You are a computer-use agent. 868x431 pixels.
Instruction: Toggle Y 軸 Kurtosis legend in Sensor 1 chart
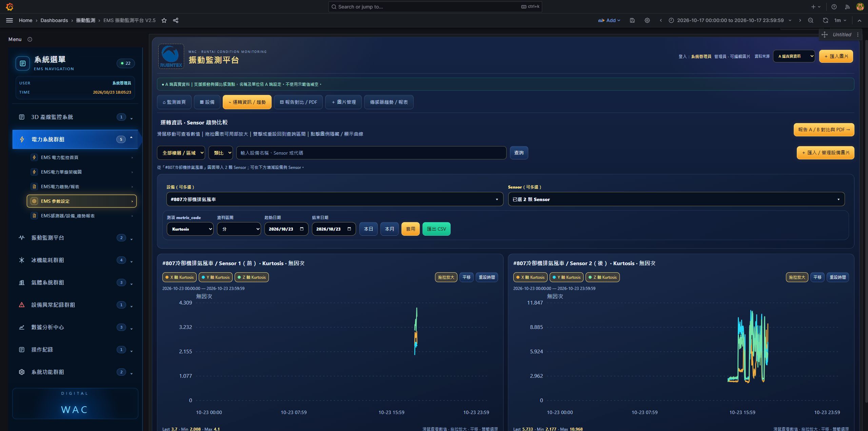pyautogui.click(x=216, y=277)
